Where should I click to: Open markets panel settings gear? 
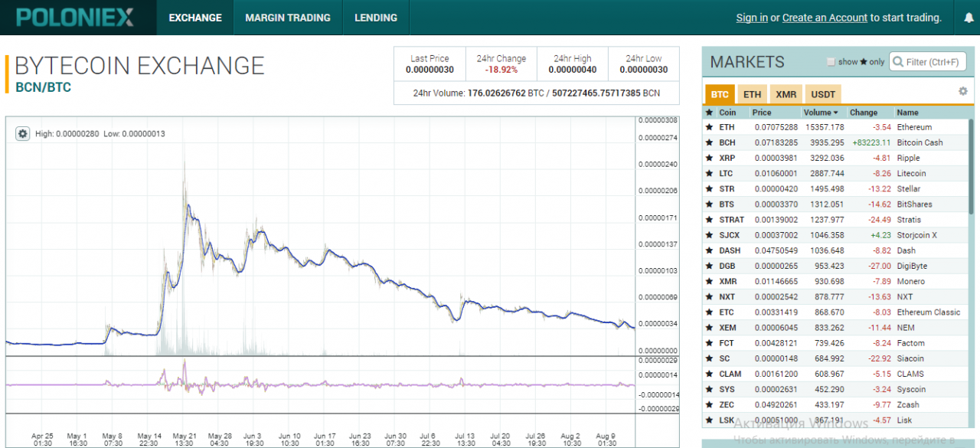tap(963, 91)
